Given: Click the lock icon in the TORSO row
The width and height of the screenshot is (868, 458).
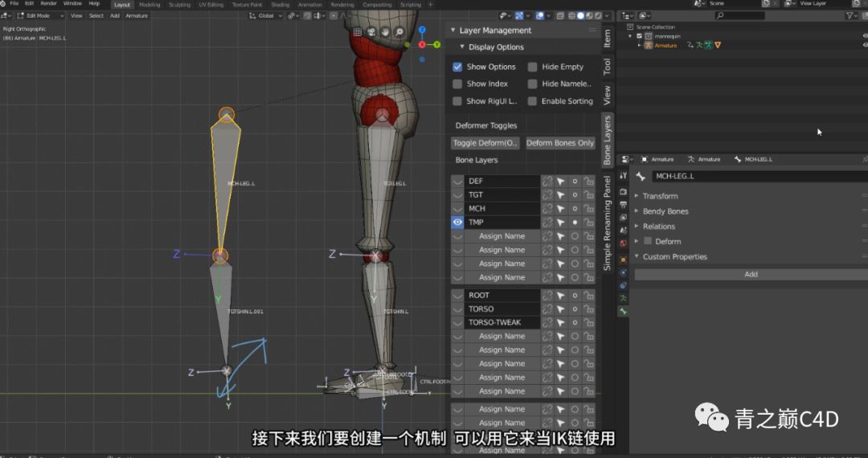Looking at the screenshot, I should pos(588,309).
